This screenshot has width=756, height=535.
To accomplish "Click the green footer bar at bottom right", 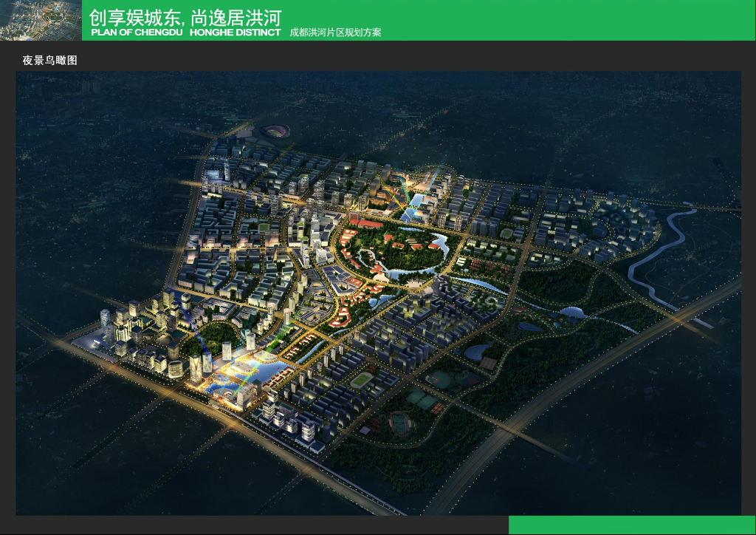I will [x=632, y=525].
